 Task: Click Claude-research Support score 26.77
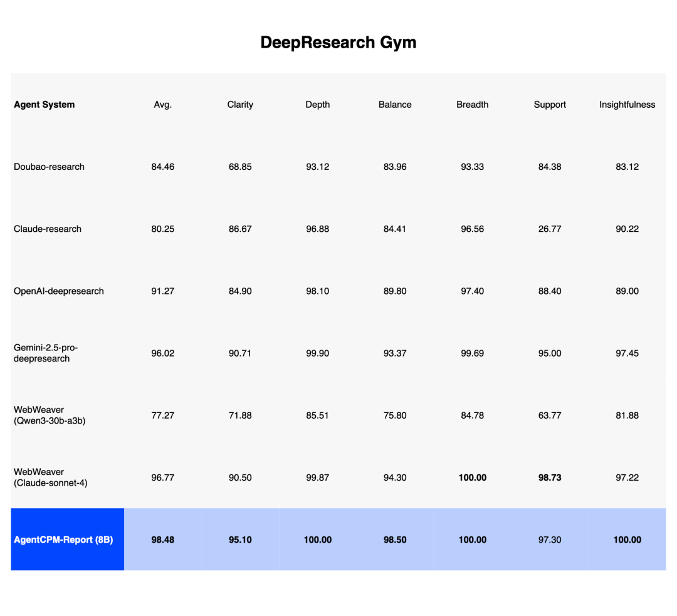tap(550, 229)
